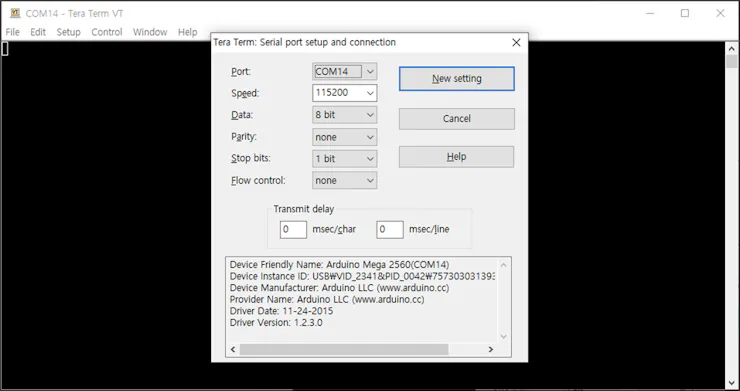
Task: Click the terminal window scroll down arrow
Action: 732,383
